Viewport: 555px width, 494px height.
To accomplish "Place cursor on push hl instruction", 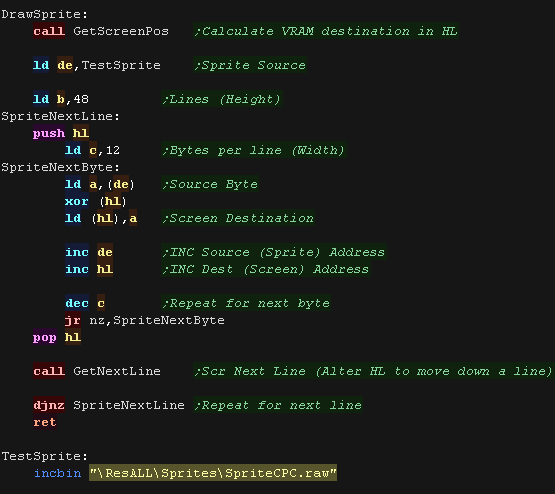I will coord(61,133).
